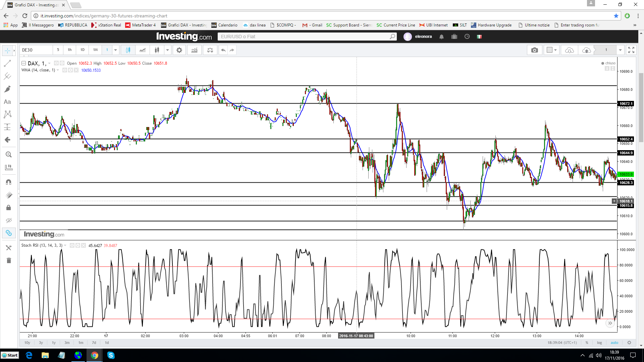Viewport: 644px width, 362px height.
Task: Expand the chart style dropdown arrow
Action: pos(167,50)
